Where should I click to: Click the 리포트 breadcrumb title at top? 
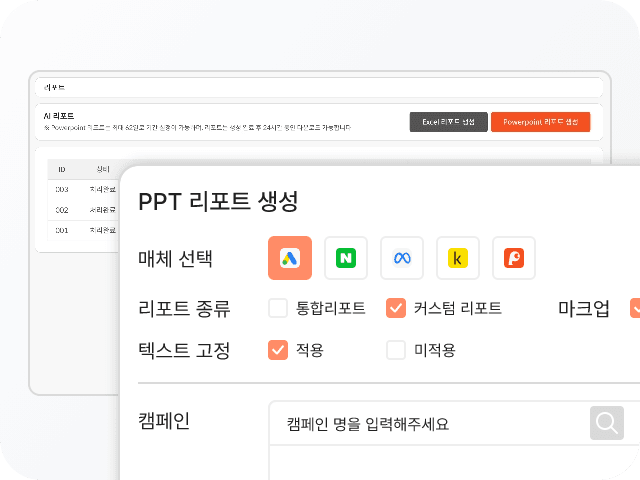click(x=54, y=88)
